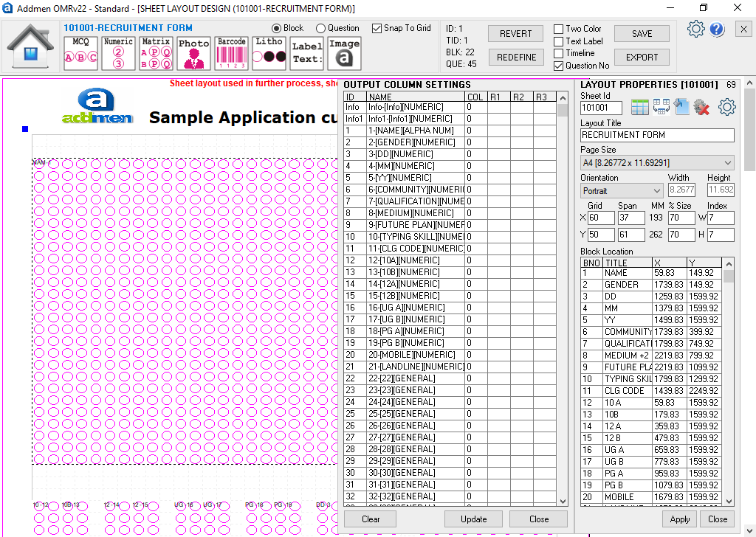Click the Layout Title input field
The image size is (756, 537).
[657, 135]
